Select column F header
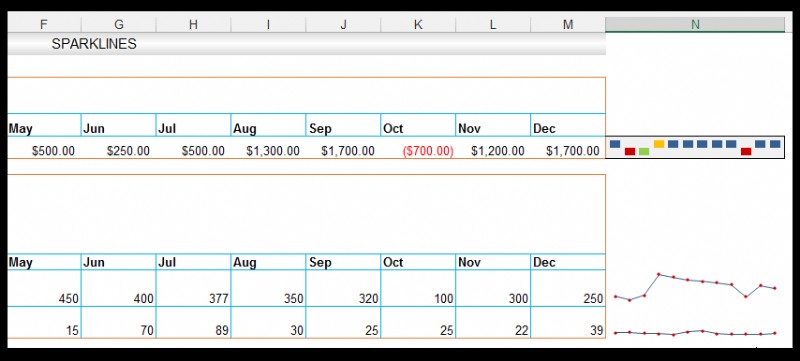The height and width of the screenshot is (361, 800). point(44,24)
